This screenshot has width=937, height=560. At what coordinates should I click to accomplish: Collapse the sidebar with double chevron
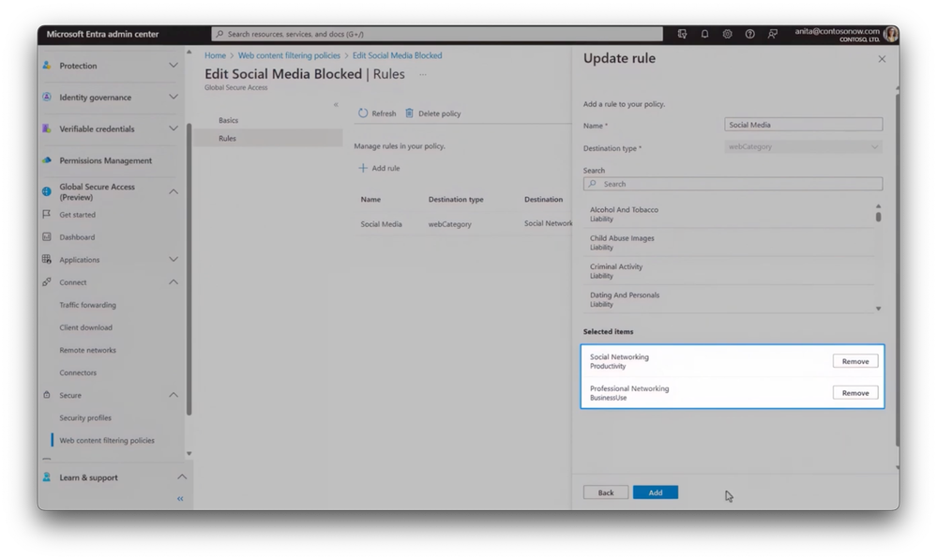tap(180, 498)
